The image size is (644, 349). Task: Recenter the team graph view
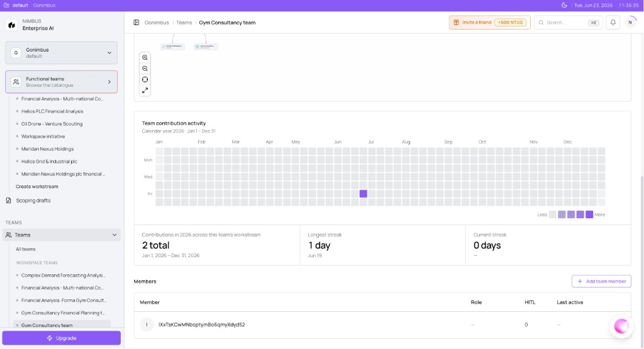click(x=145, y=80)
